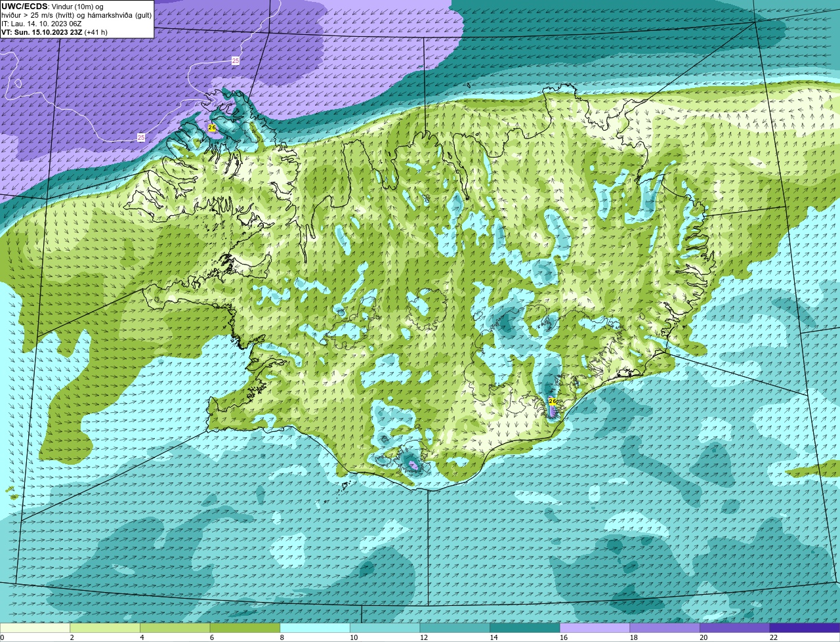The height and width of the screenshot is (642, 840).
Task: Click the legend value "8"
Action: [282, 637]
